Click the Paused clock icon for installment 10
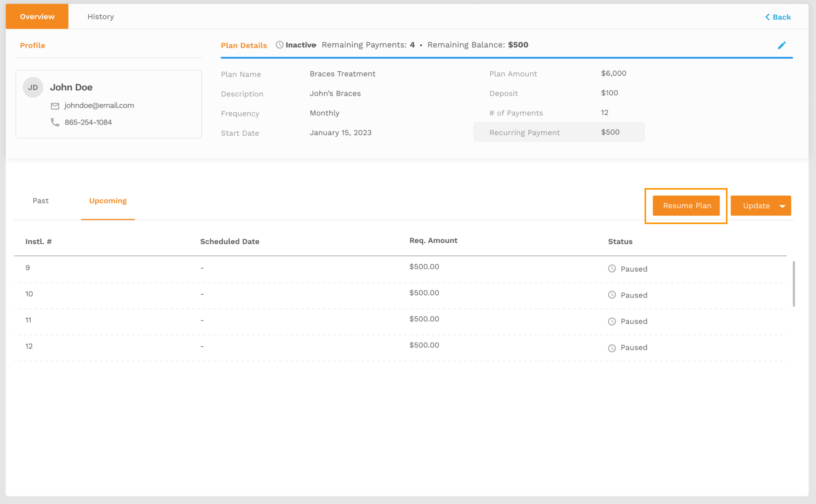The image size is (816, 504). click(x=612, y=295)
